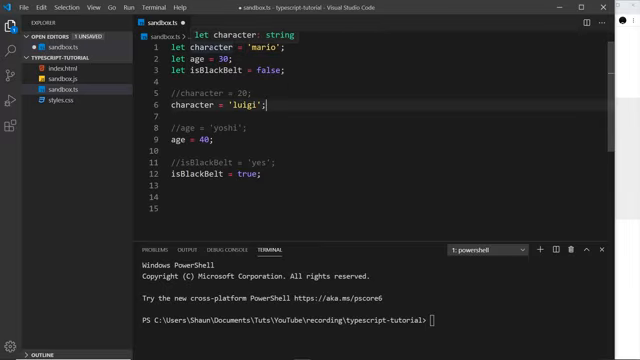
Task: Open the Go menu
Action: 111,7
